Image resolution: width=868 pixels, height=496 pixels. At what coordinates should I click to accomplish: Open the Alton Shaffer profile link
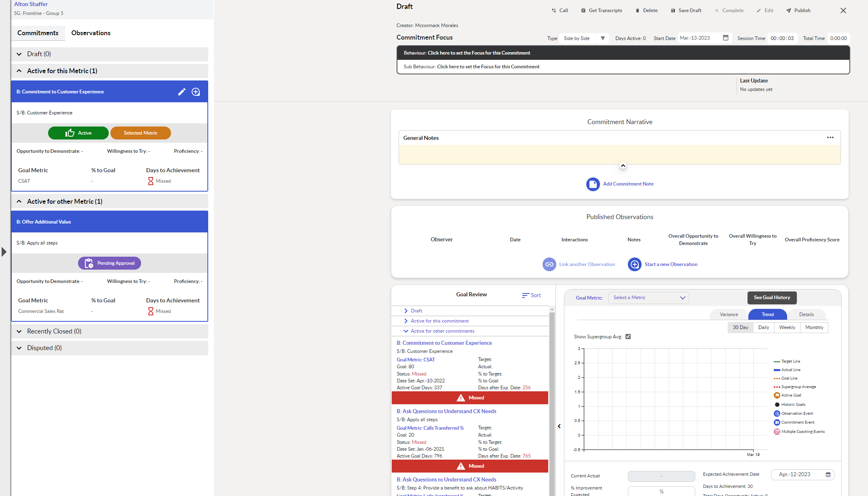tap(31, 4)
